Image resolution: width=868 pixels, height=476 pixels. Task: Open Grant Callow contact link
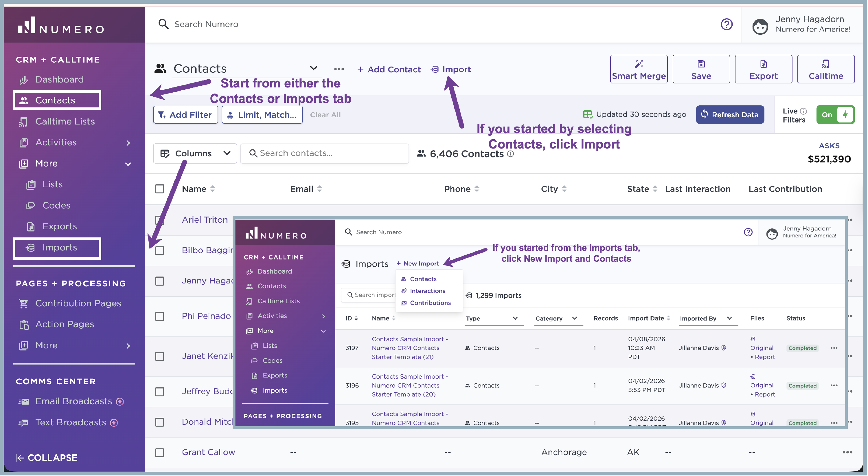point(208,452)
